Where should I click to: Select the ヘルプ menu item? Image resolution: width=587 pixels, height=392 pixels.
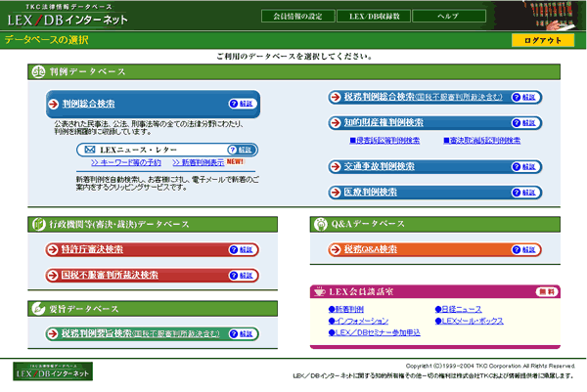[x=449, y=16]
